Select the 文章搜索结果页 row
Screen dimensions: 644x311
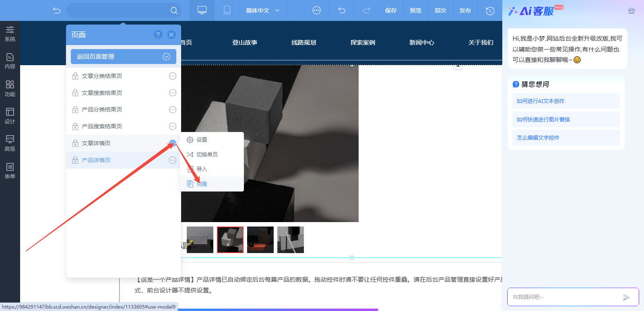(124, 93)
